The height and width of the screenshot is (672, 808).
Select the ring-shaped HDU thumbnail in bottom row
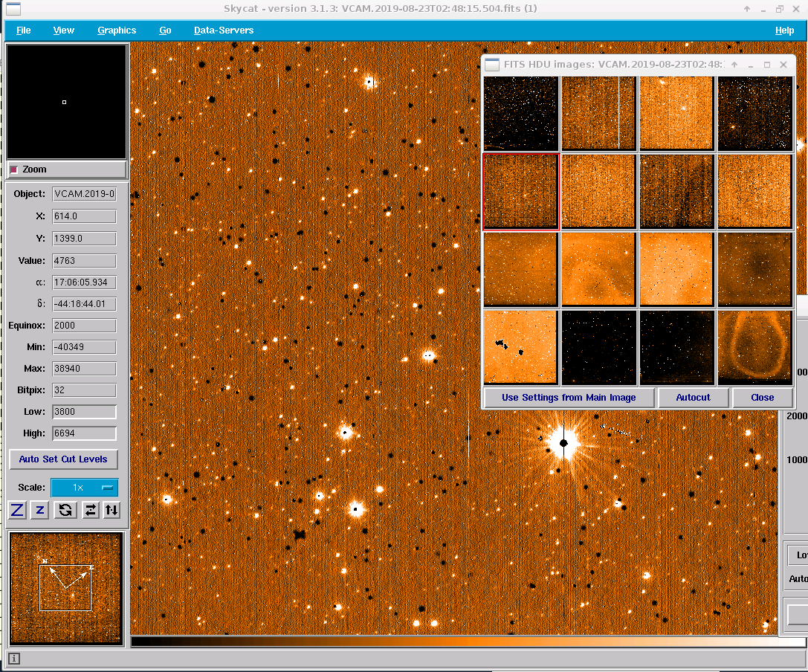tap(754, 347)
